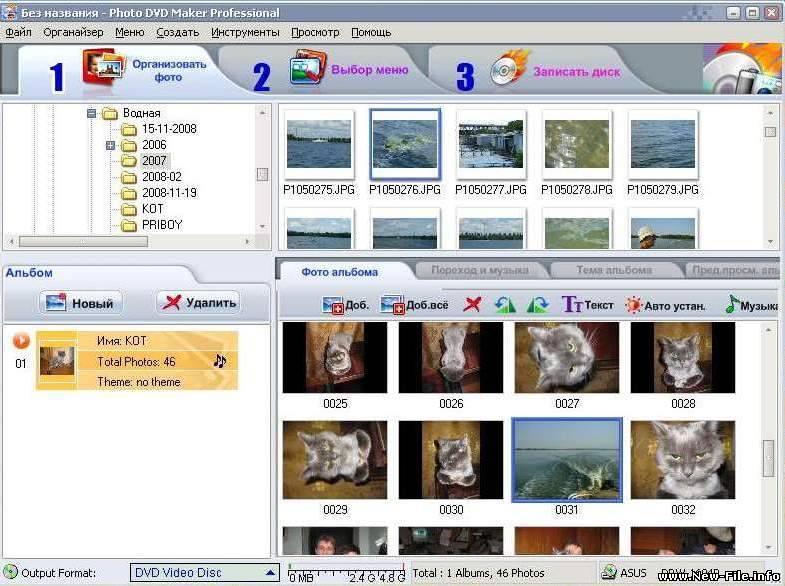The height and width of the screenshot is (586, 785).
Task: Select the KOT folder
Action: 153,209
